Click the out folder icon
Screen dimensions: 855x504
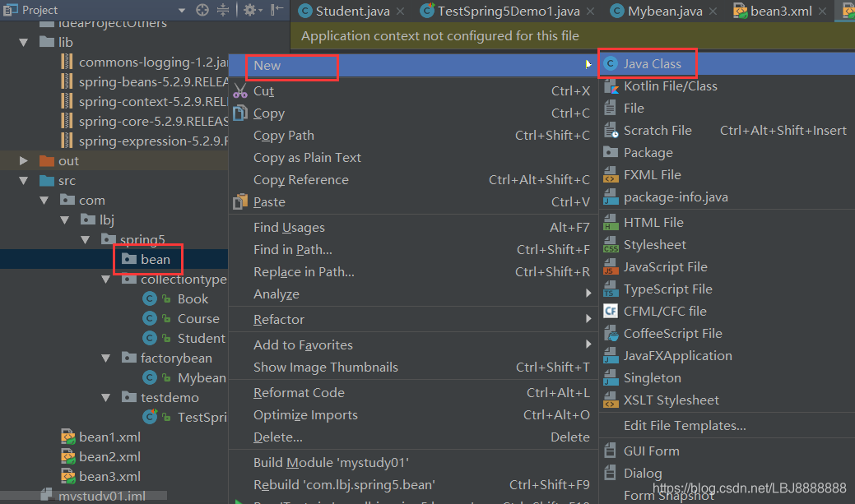tap(47, 160)
